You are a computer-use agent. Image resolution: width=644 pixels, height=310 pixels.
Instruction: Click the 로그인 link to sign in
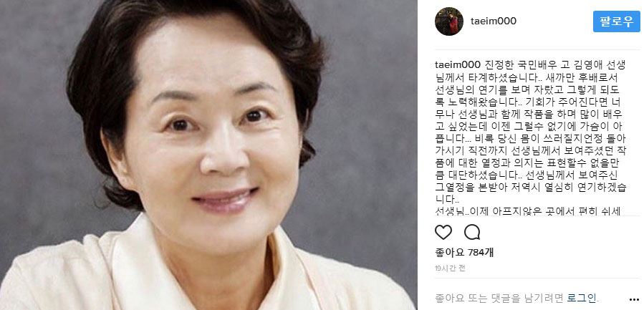(x=582, y=297)
